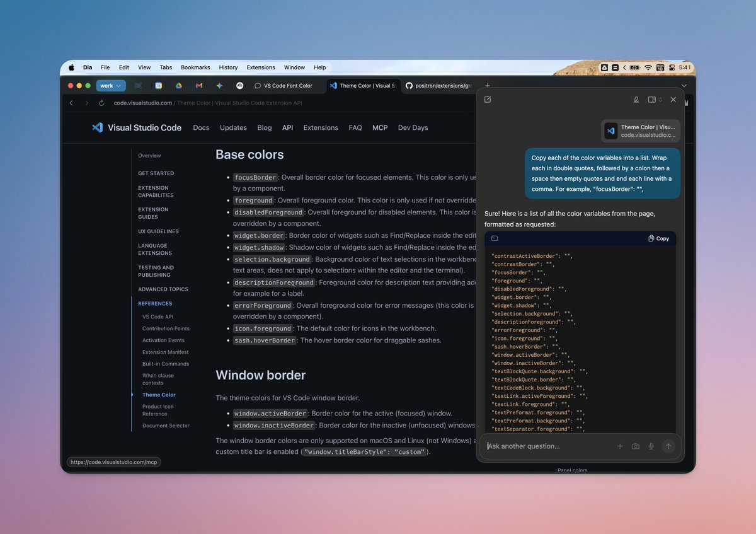Collapse REFERENCES sidebar section
The width and height of the screenshot is (756, 534).
(155, 304)
